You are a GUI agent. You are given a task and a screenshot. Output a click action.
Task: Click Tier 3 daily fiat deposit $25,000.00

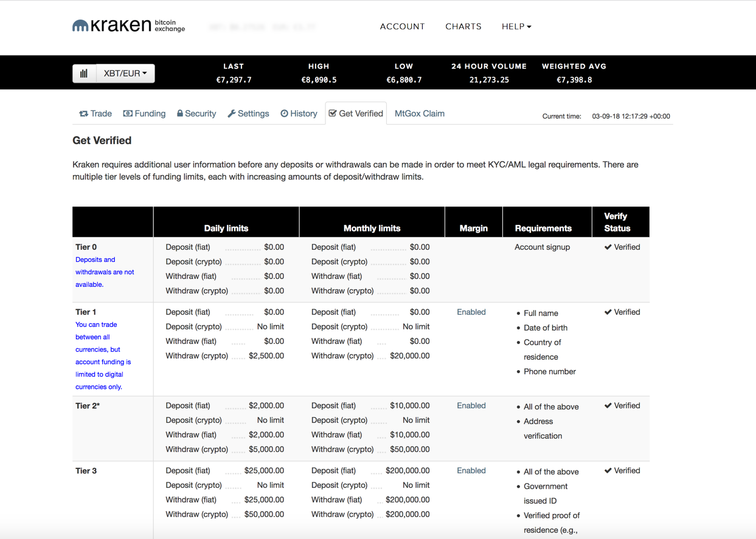(264, 471)
